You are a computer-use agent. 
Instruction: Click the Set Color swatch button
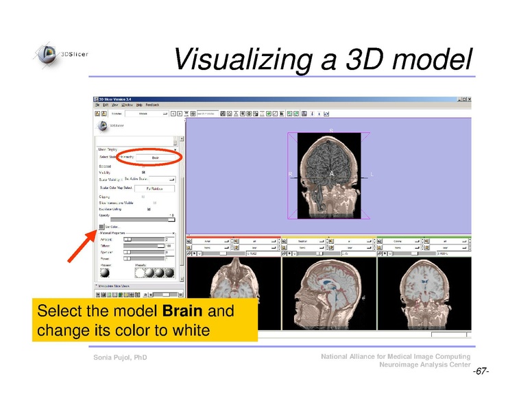click(x=101, y=227)
